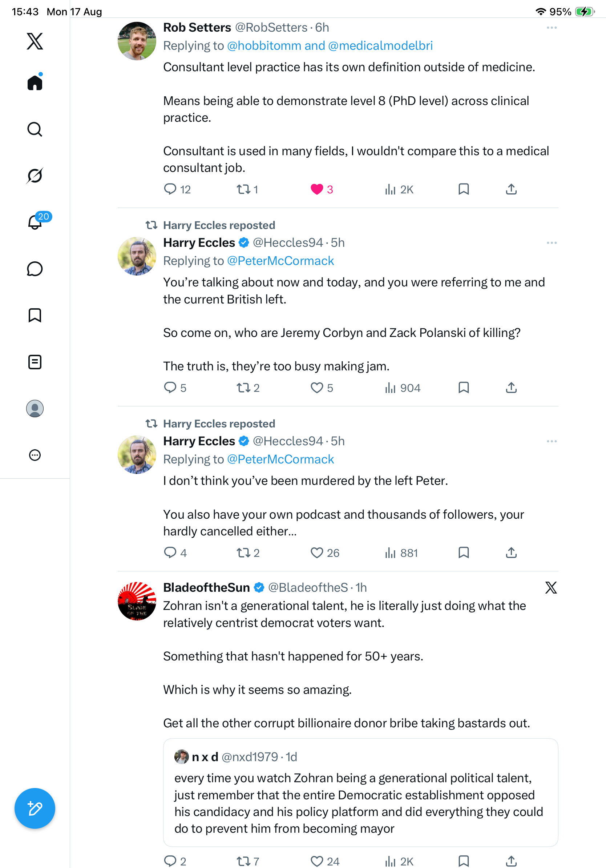Viewport: 606px width, 868px height.
Task: Open the more options on Rob Setters' post
Action: pyautogui.click(x=552, y=28)
